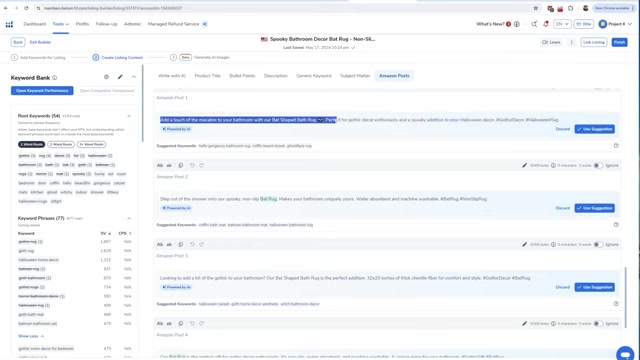The width and height of the screenshot is (640, 360).
Task: Select the 3+ Word Roots filter
Action: coord(91,144)
